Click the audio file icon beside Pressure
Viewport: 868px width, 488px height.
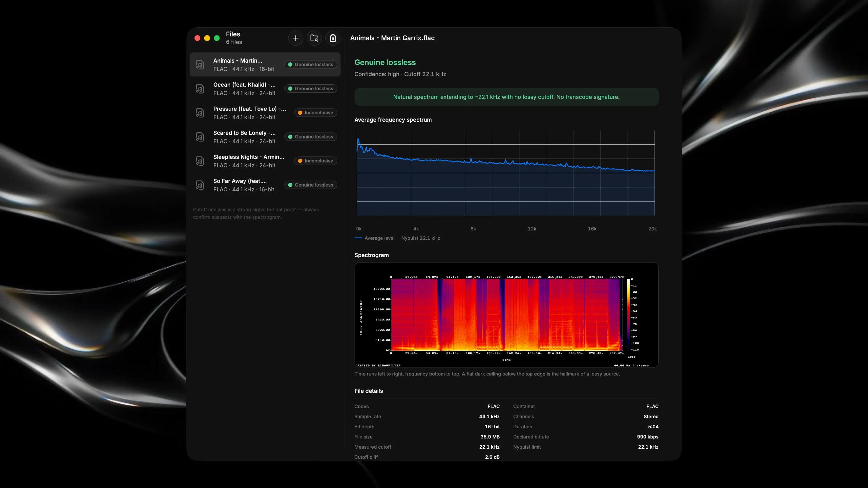200,113
